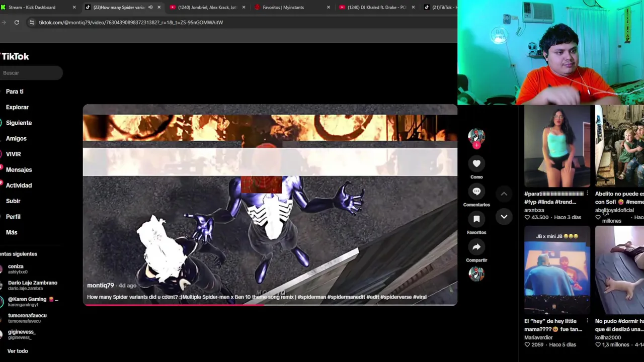The width and height of the screenshot is (644, 362).
Task: Open site info icon beside the URL
Action: click(32, 22)
